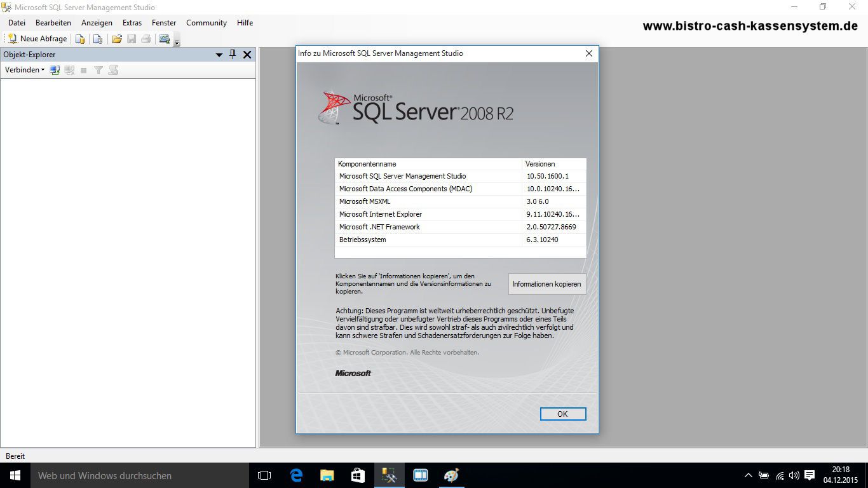Select the Microsoft .NET Framework row
The width and height of the screenshot is (868, 488).
pyautogui.click(x=460, y=227)
